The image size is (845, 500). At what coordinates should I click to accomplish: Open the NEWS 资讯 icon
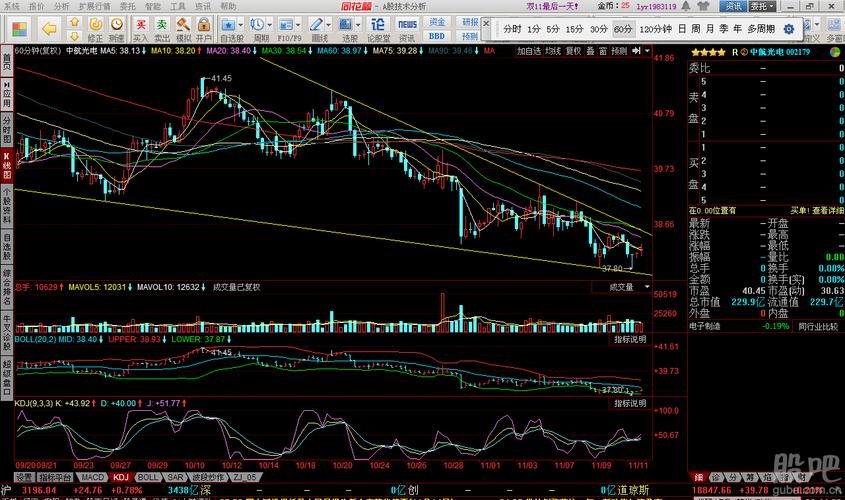point(407,24)
